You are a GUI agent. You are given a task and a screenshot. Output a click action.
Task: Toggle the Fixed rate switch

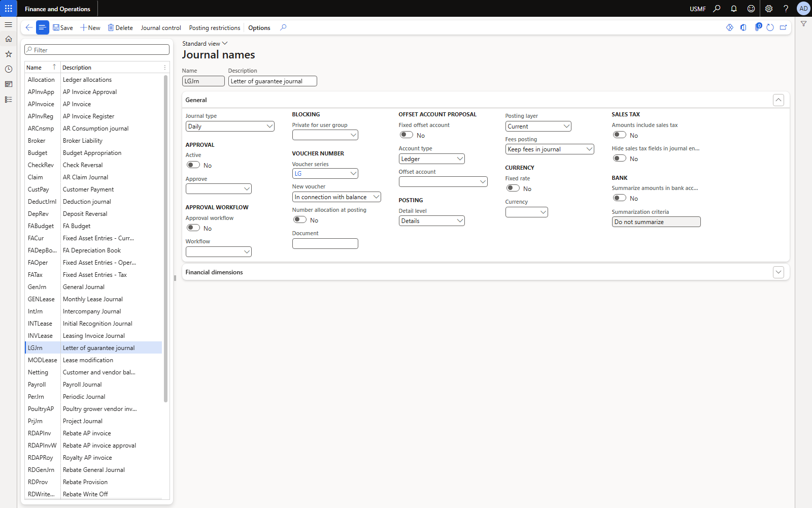(x=513, y=188)
